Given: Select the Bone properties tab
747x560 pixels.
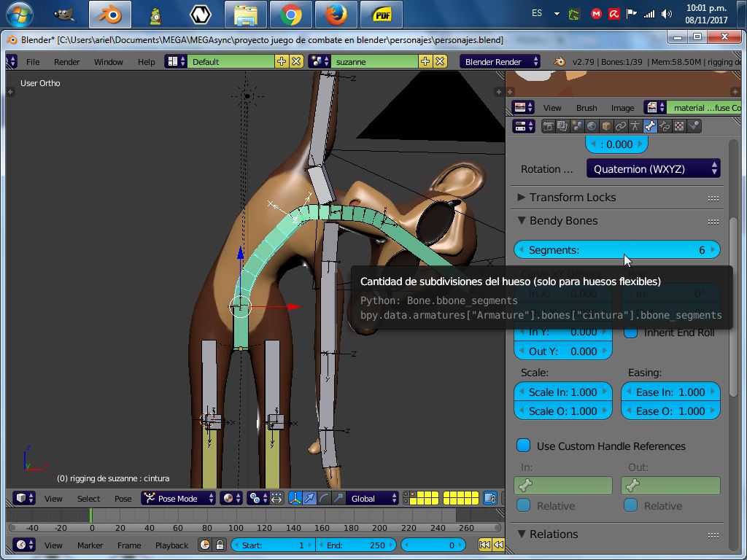Looking at the screenshot, I should [x=650, y=126].
